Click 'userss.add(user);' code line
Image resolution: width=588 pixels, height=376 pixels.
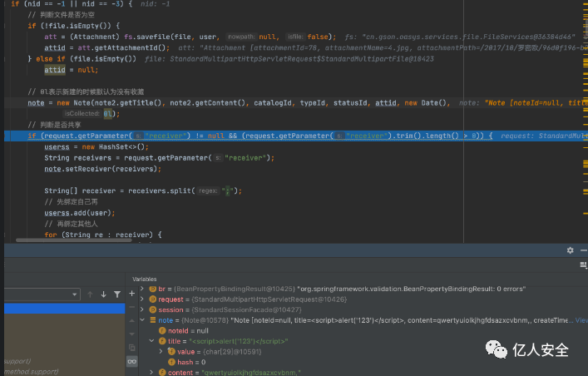pos(80,213)
